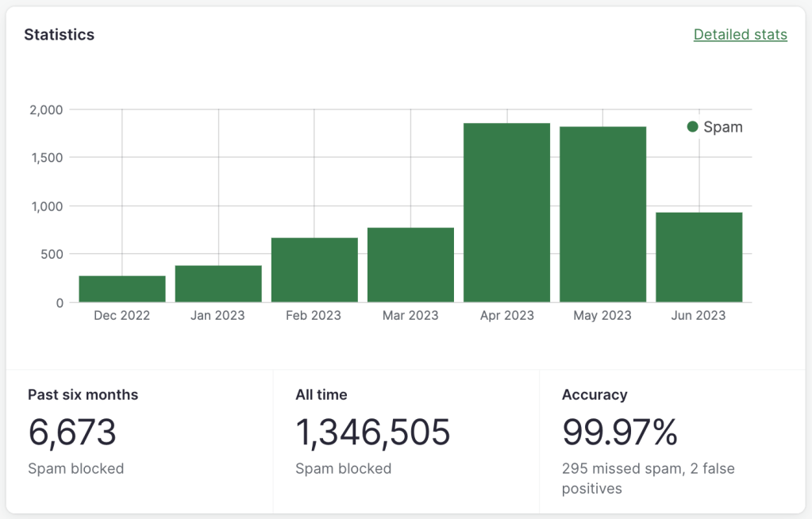
Task: Select the Jan 2023 spam bar
Action: 218,284
